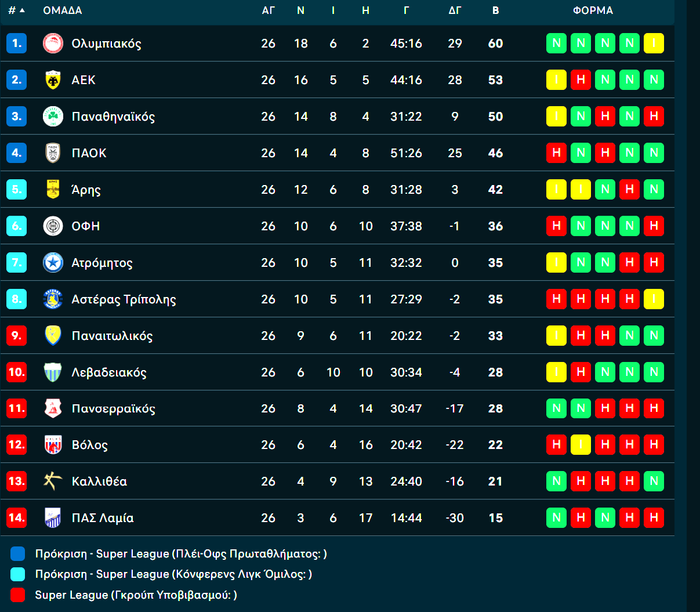The height and width of the screenshot is (612, 700).
Task: Select the Άρης yellow crest icon
Action: click(x=53, y=189)
